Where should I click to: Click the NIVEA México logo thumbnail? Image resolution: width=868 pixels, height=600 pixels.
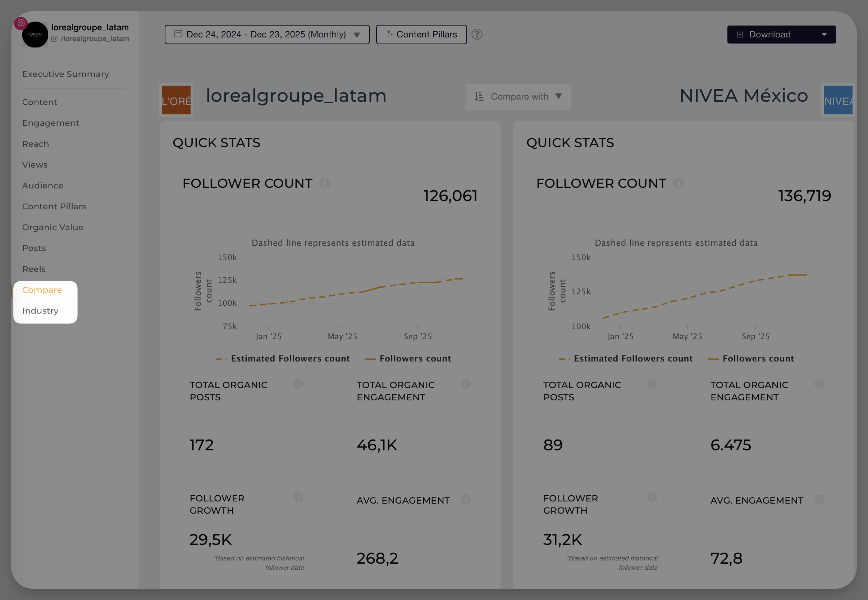click(837, 100)
